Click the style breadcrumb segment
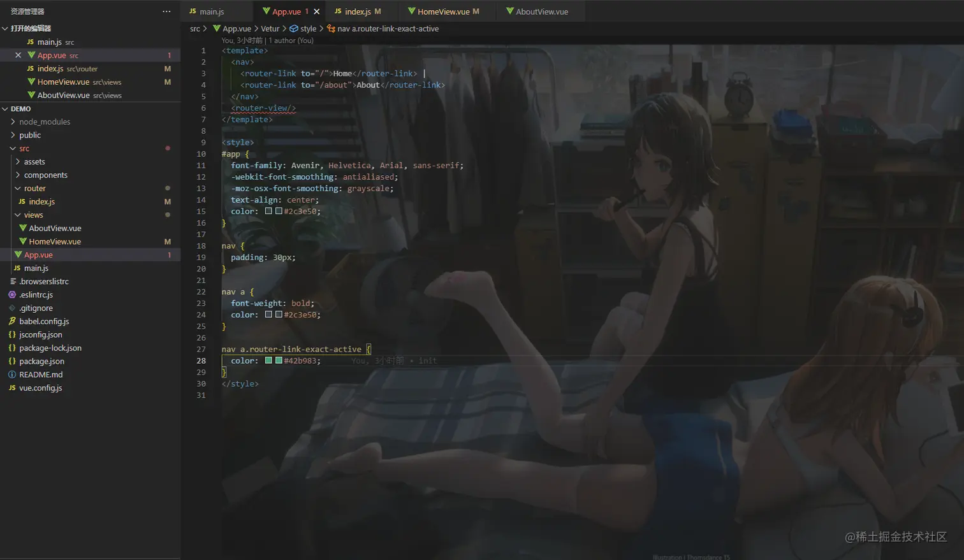Screen dimensions: 964x560 (303, 29)
